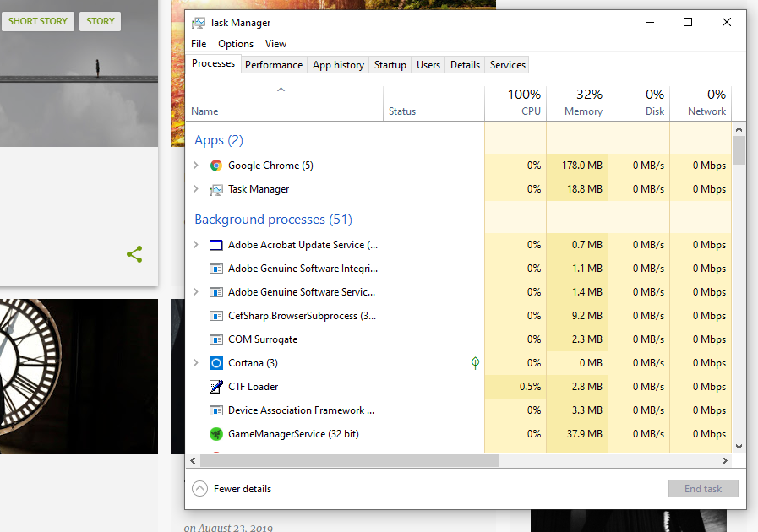This screenshot has height=532, width=758.
Task: Sort by the Disk column header
Action: pyautogui.click(x=639, y=103)
